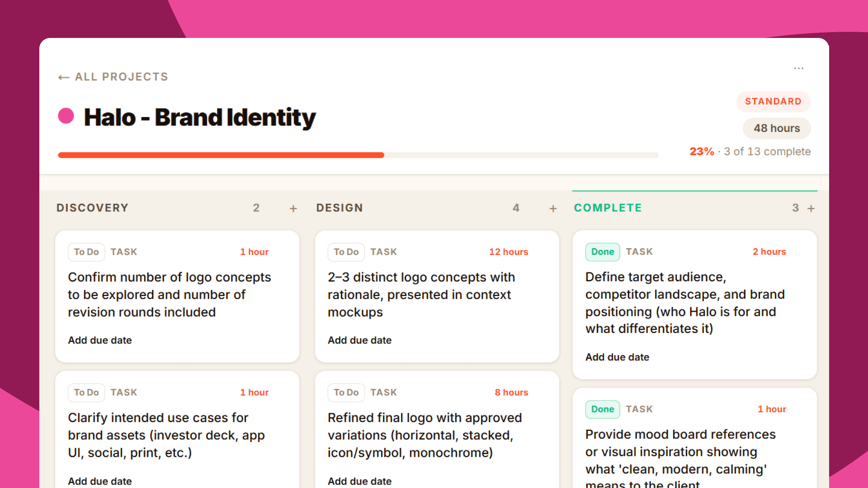
Task: Change To Do status on Clarify use cases card
Action: point(86,393)
